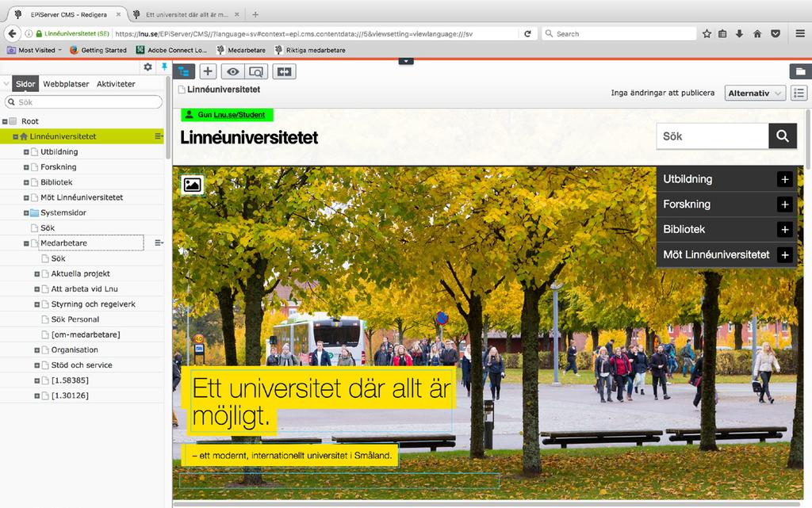Click the page tree Sök field

click(83, 102)
